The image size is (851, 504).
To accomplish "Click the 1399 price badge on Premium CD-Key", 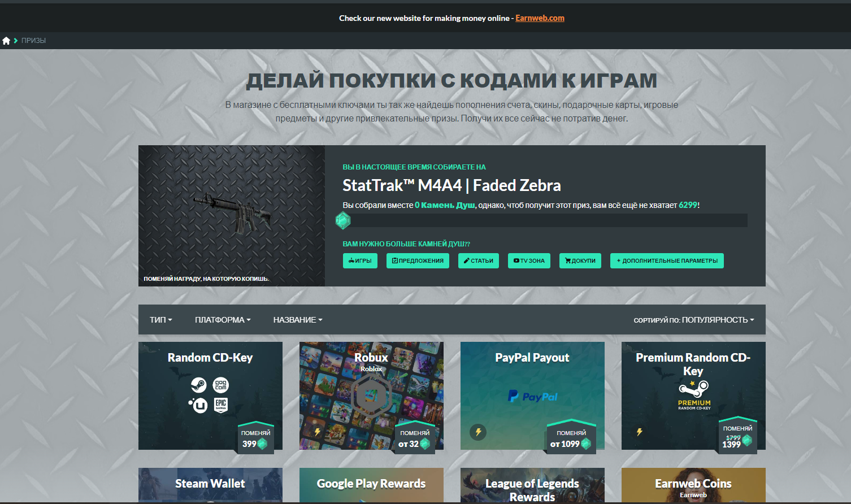I will coord(737,435).
